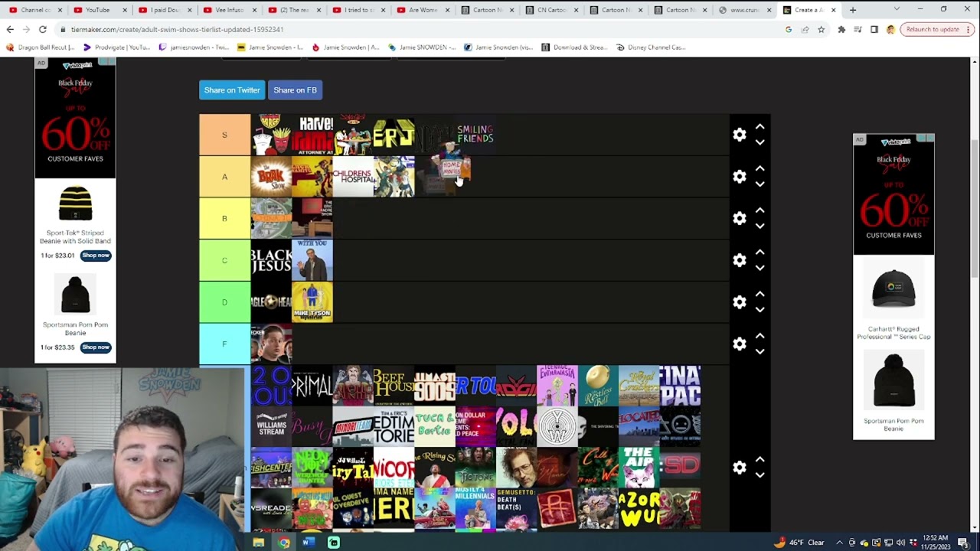Switch to the Are Women browser tab
980x551 pixels.
(423, 10)
